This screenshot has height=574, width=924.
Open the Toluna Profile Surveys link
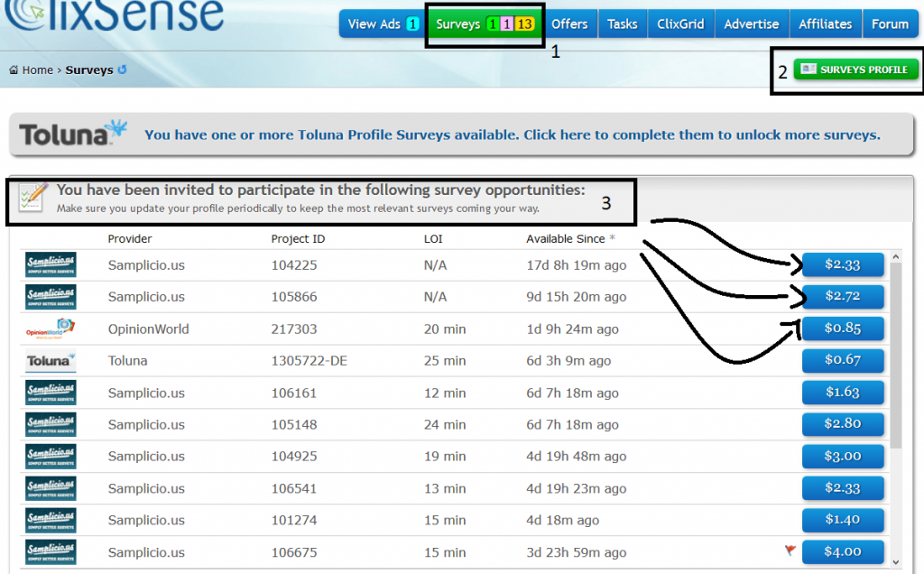click(513, 135)
